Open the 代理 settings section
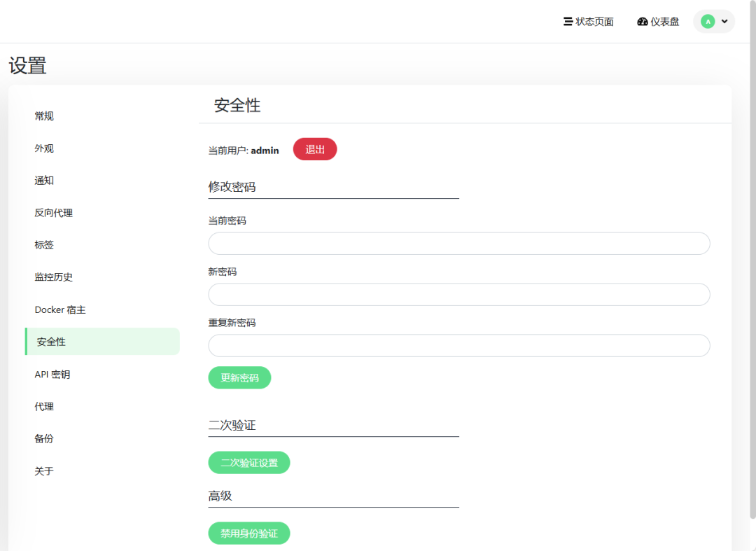Viewport: 756px width, 551px height. pyautogui.click(x=44, y=407)
